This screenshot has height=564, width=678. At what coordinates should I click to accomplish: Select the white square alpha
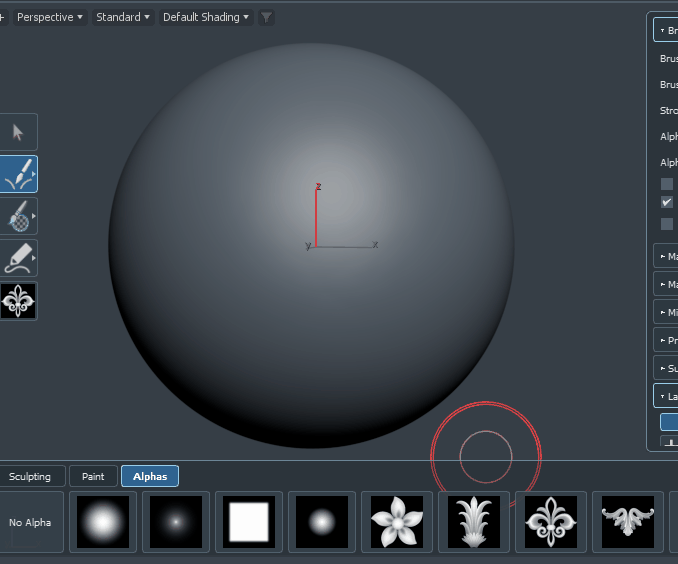[249, 522]
